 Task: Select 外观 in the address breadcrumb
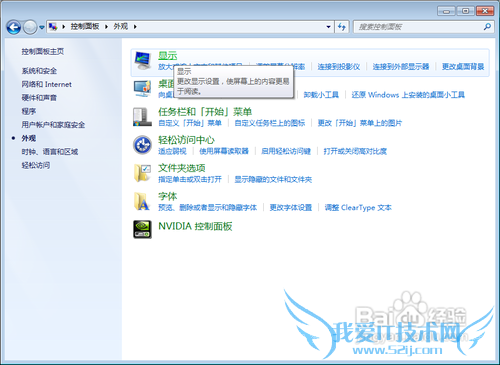pyautogui.click(x=121, y=26)
